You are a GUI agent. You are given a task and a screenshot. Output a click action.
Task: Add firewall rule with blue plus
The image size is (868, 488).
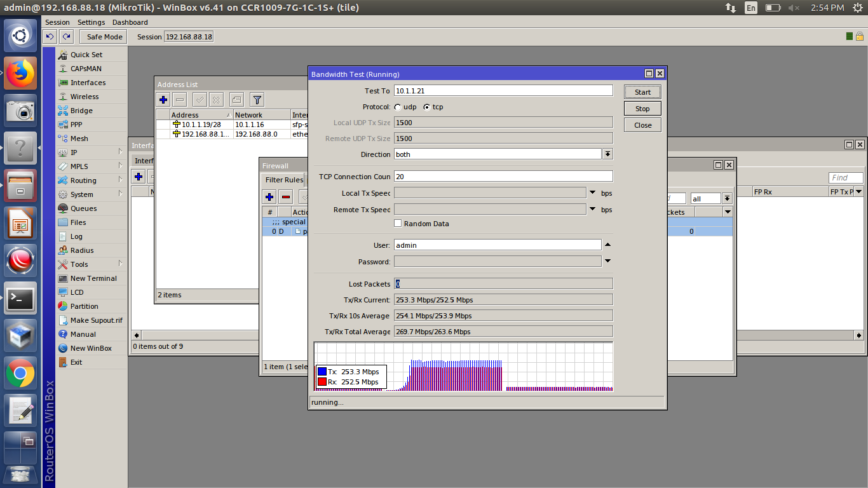tap(269, 197)
